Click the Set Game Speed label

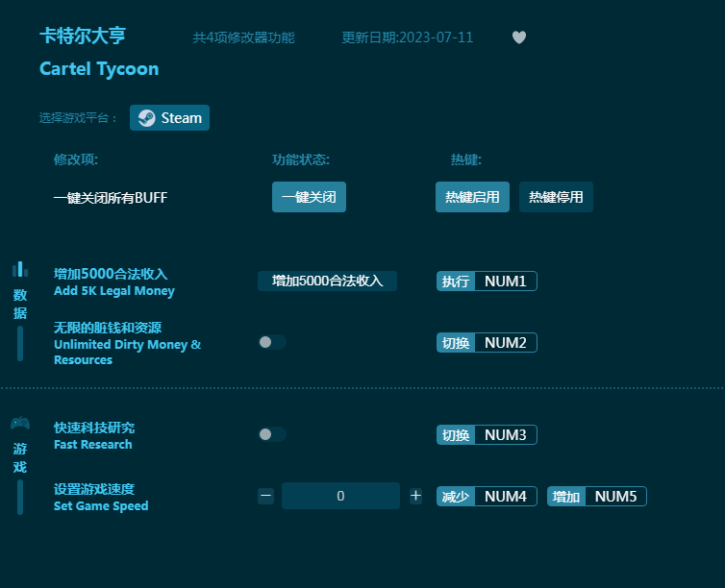101,505
